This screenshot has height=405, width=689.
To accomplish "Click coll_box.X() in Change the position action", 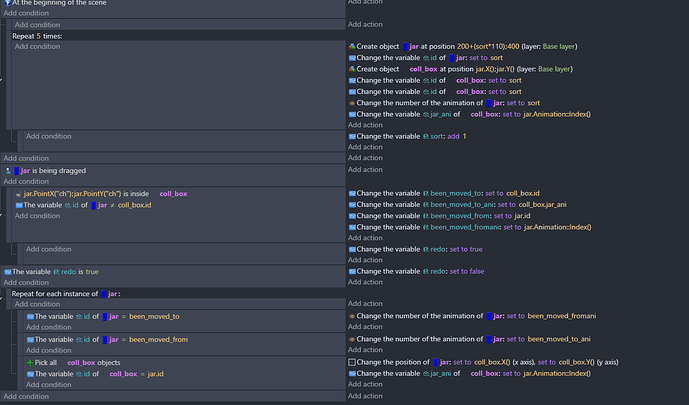I will click(x=492, y=362).
